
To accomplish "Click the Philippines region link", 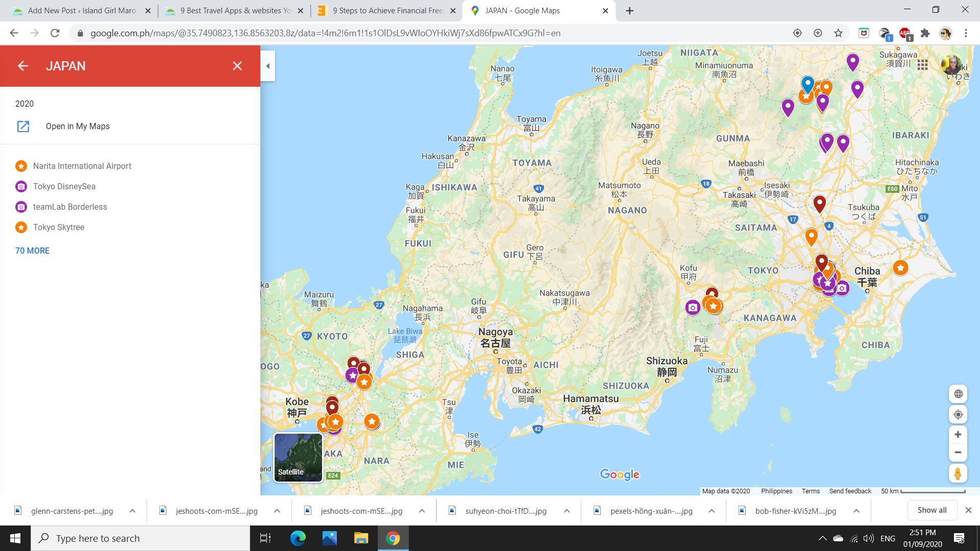I will (777, 491).
